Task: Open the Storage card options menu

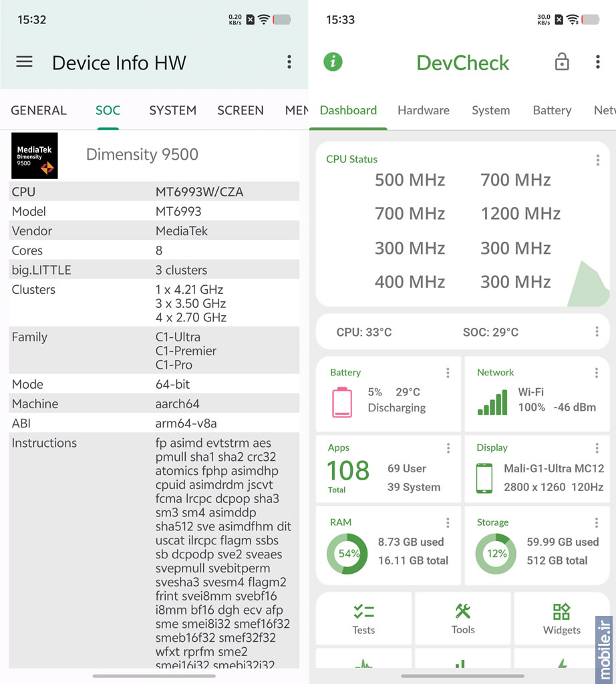Action: click(597, 522)
